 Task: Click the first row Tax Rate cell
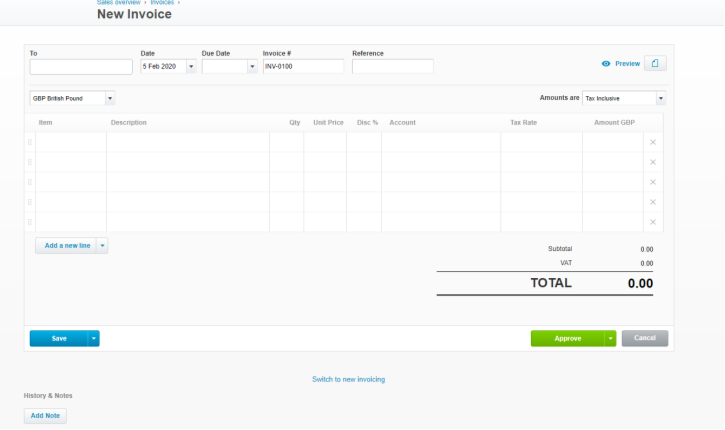click(541, 142)
